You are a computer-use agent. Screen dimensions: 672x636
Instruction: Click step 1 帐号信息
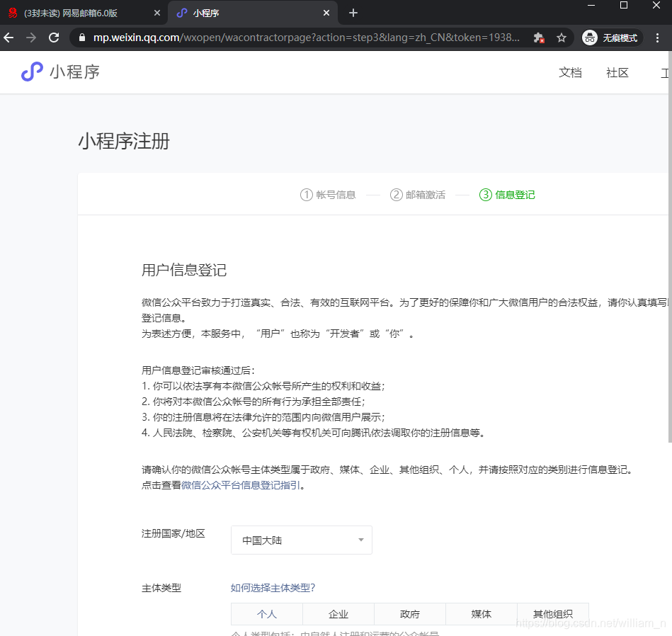pos(328,195)
